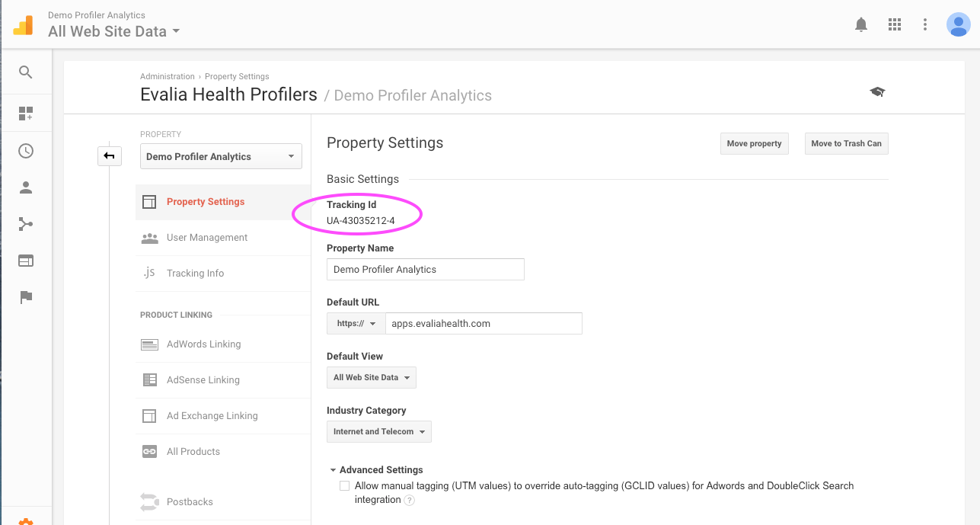Click the Evalia Health Profilers heading

(x=228, y=95)
